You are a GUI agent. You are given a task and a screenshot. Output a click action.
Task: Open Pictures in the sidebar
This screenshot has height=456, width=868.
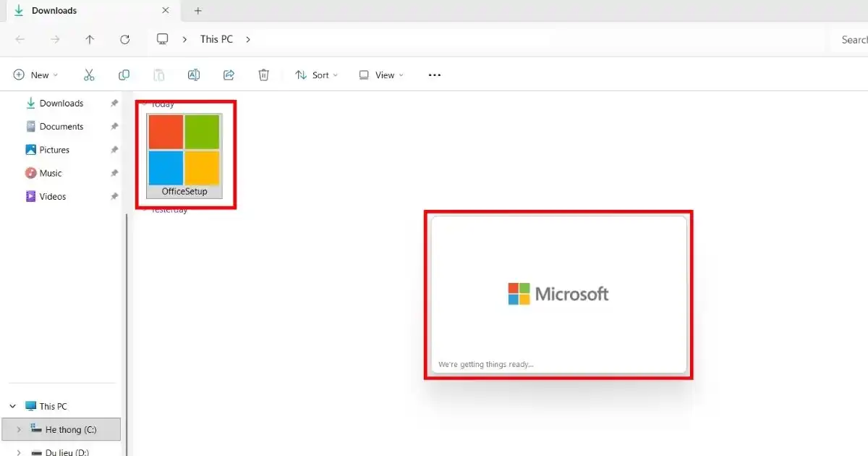(55, 150)
